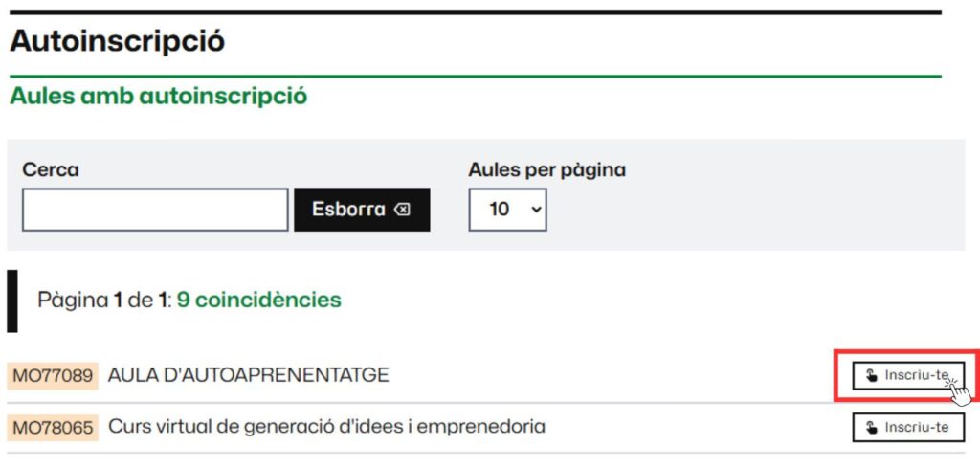Click the Autoinscripció page heading

[x=117, y=42]
